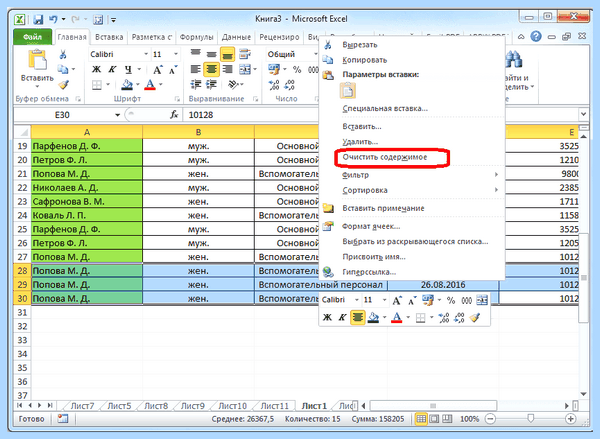The width and height of the screenshot is (600, 439).
Task: Decrease indent in ribbon
Action: tap(196, 84)
